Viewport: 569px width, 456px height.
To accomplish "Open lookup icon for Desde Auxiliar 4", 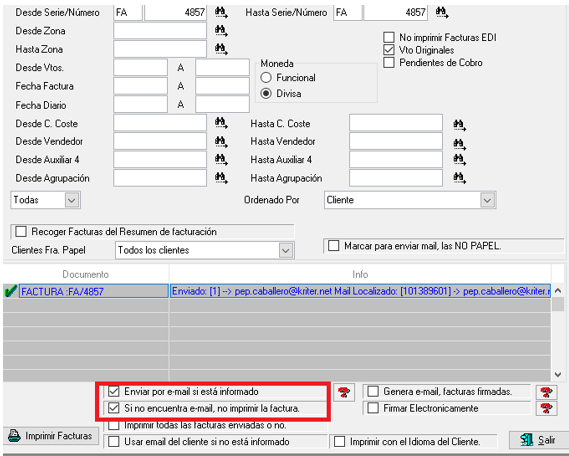I will point(221,159).
